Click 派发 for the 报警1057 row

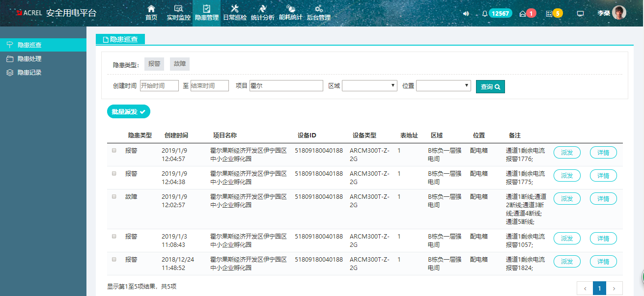pos(567,239)
